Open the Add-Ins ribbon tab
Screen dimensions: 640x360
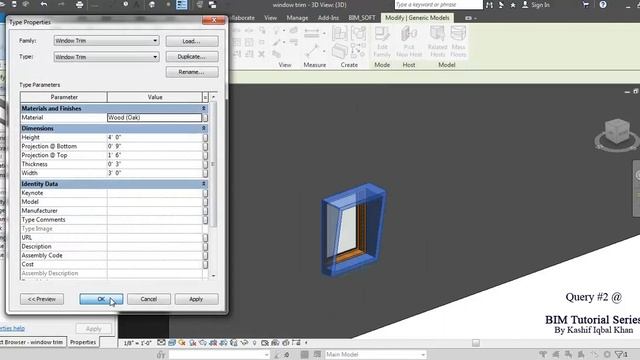[x=328, y=18]
